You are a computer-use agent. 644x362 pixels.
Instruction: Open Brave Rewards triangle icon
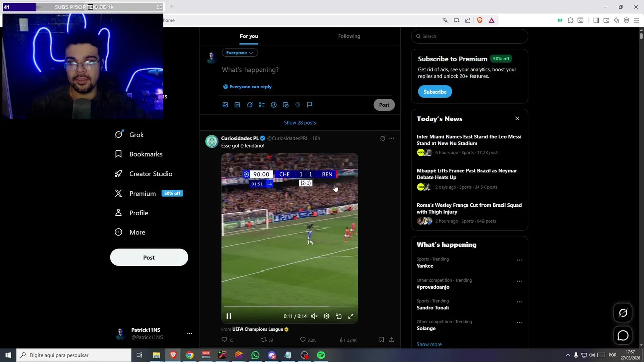[x=492, y=20]
